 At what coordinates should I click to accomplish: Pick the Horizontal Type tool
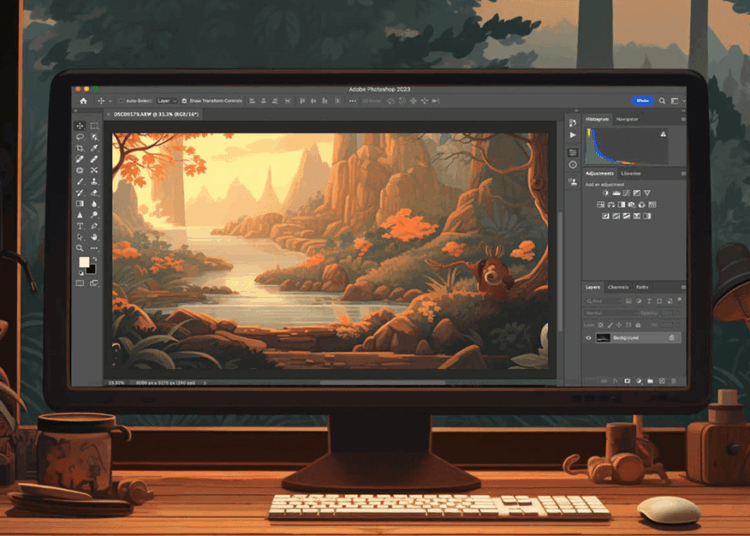(80, 225)
